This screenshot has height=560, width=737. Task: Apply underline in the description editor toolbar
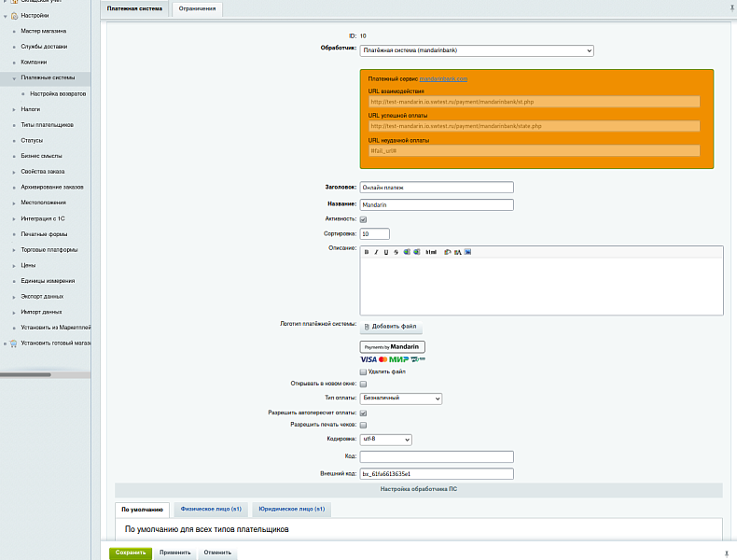click(386, 252)
